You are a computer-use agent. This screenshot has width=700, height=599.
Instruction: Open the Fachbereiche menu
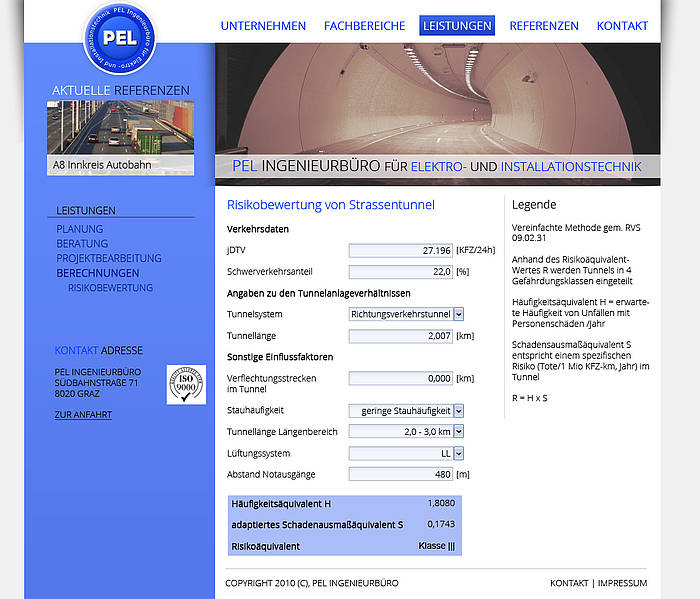[364, 26]
